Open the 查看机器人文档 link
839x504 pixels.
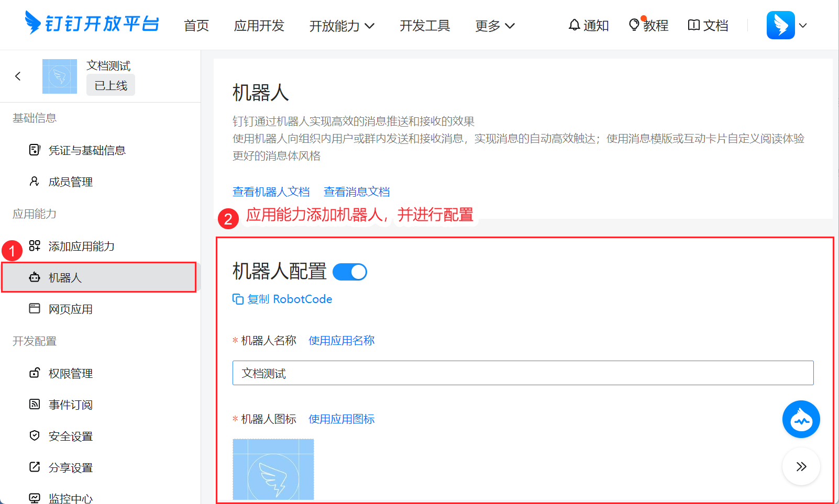[271, 192]
